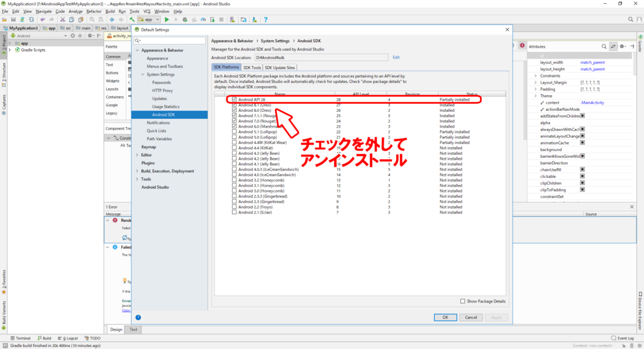Screen dimensions: 644x349
Task: Expand the Tools settings group
Action: coord(138,179)
